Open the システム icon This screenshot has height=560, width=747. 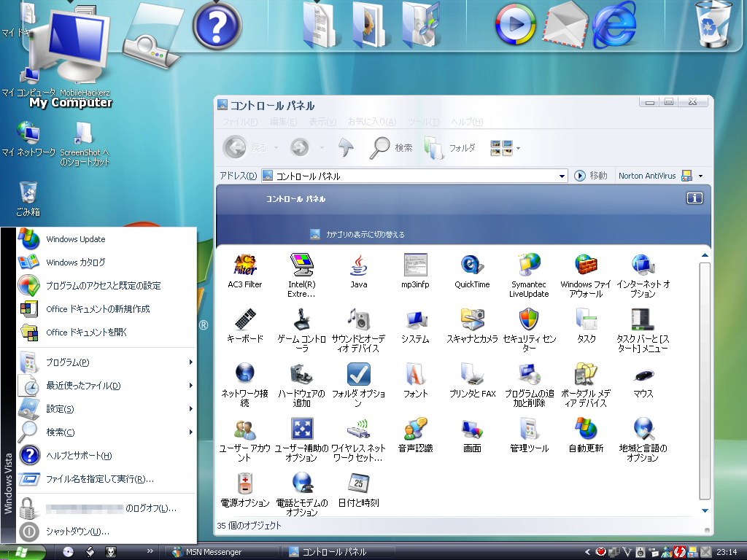[x=415, y=319]
